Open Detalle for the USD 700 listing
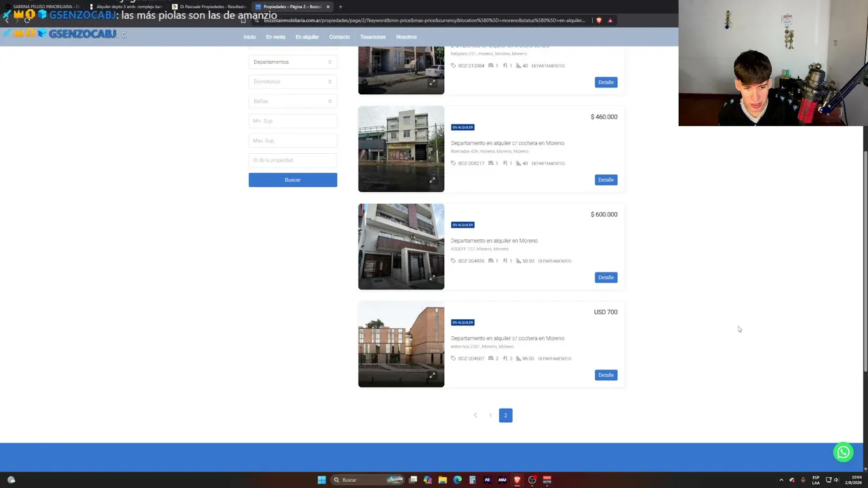The width and height of the screenshot is (868, 488). tap(606, 375)
